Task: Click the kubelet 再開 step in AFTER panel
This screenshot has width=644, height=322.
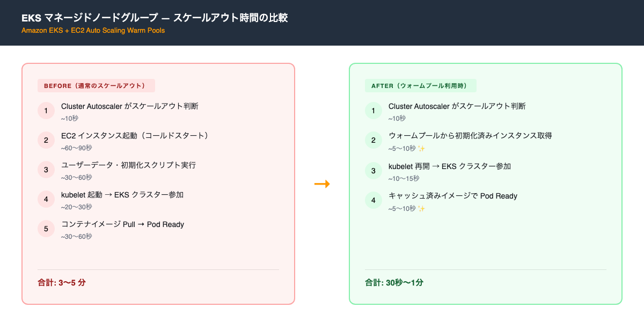Action: pyautogui.click(x=450, y=166)
